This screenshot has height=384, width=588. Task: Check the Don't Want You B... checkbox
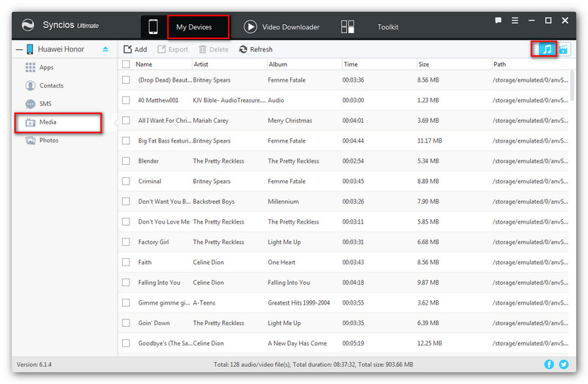tap(126, 202)
